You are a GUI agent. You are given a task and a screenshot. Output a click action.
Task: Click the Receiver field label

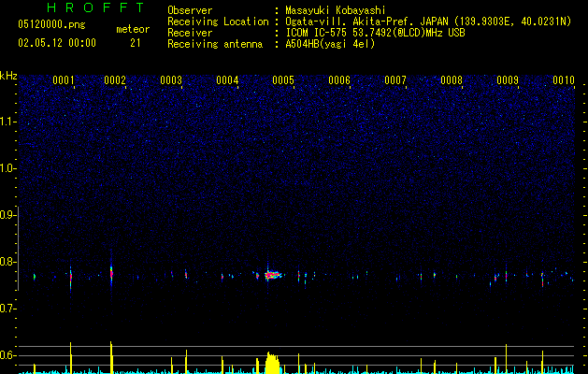[x=190, y=33]
